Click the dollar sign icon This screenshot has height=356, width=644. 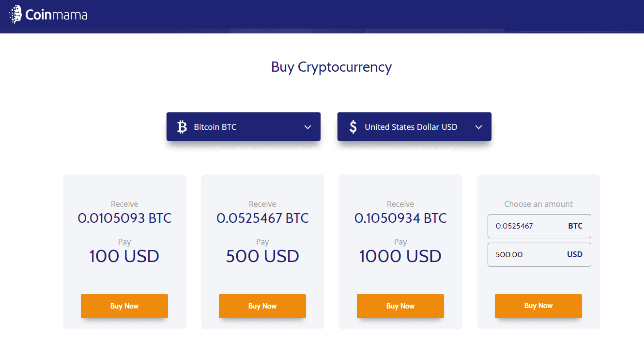click(x=353, y=126)
